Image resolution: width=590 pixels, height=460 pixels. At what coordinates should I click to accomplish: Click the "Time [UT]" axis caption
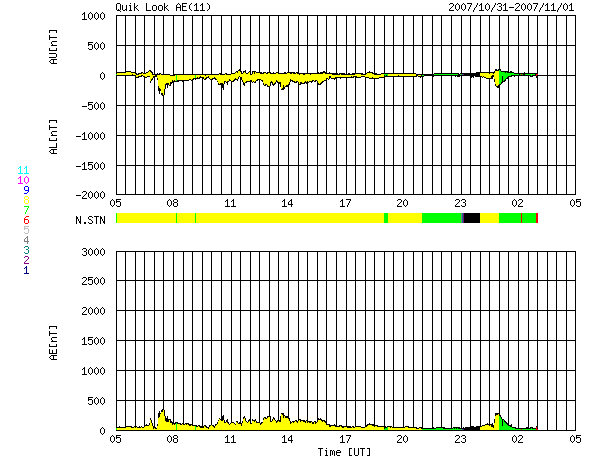pos(344,452)
